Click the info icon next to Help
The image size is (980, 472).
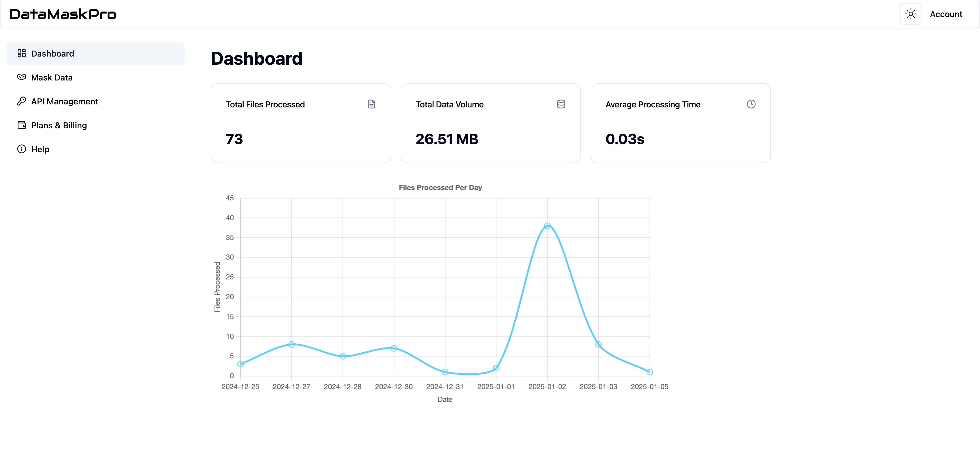[22, 149]
